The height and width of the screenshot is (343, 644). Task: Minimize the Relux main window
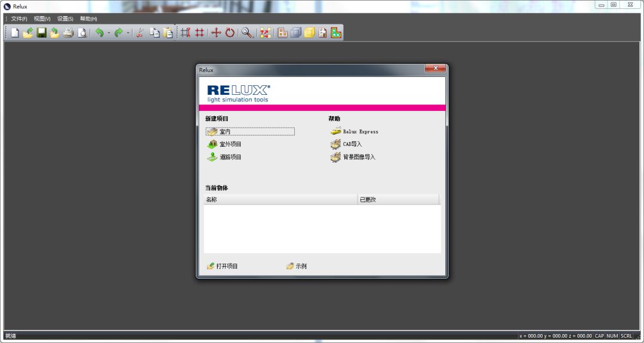pos(601,5)
